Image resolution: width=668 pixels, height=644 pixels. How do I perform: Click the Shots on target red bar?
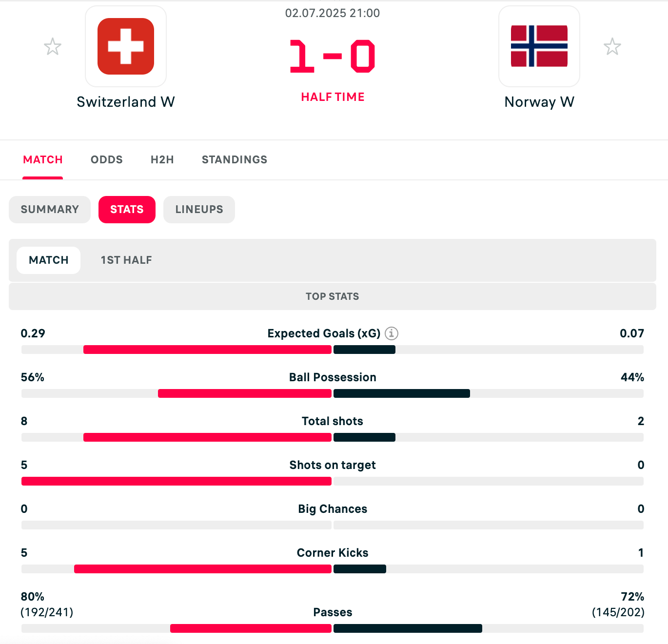click(177, 481)
